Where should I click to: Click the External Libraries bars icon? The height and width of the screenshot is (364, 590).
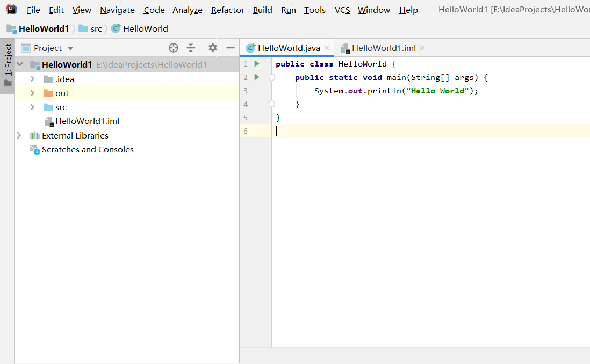(34, 135)
